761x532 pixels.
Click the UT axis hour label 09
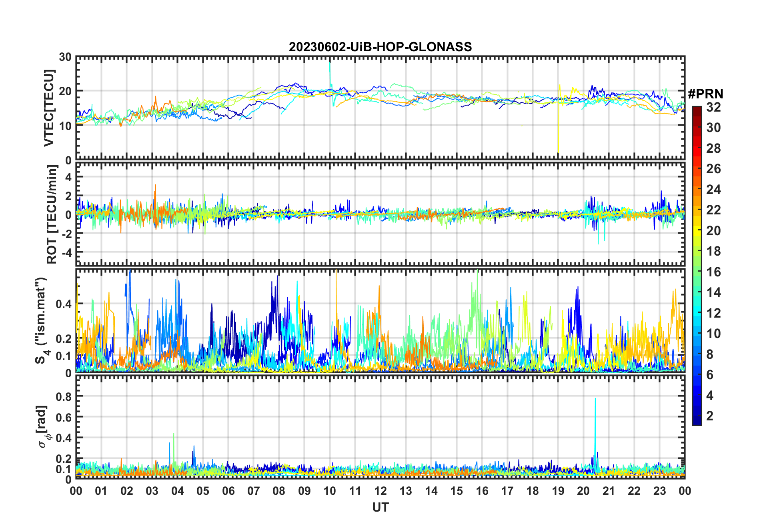point(304,491)
